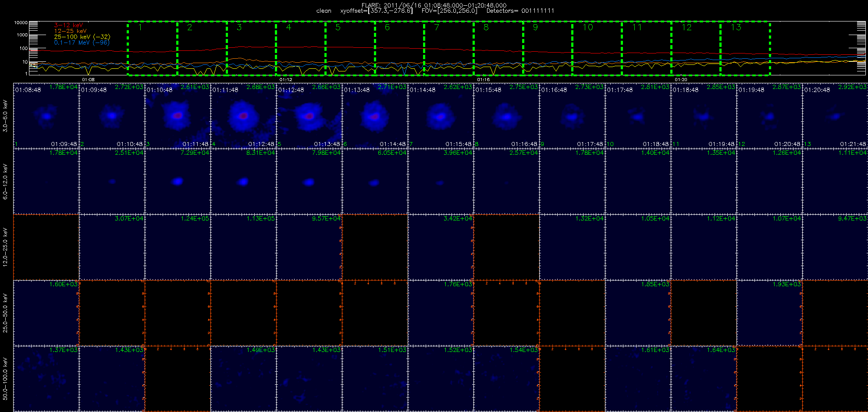868x412 pixels.
Task: Click the '3.0-6.0 keV' row label
Action: (5, 116)
